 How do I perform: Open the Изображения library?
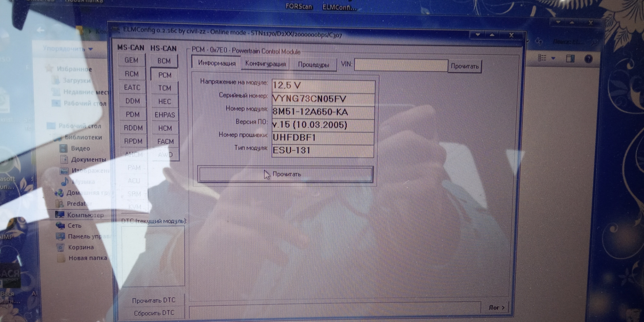click(x=90, y=171)
